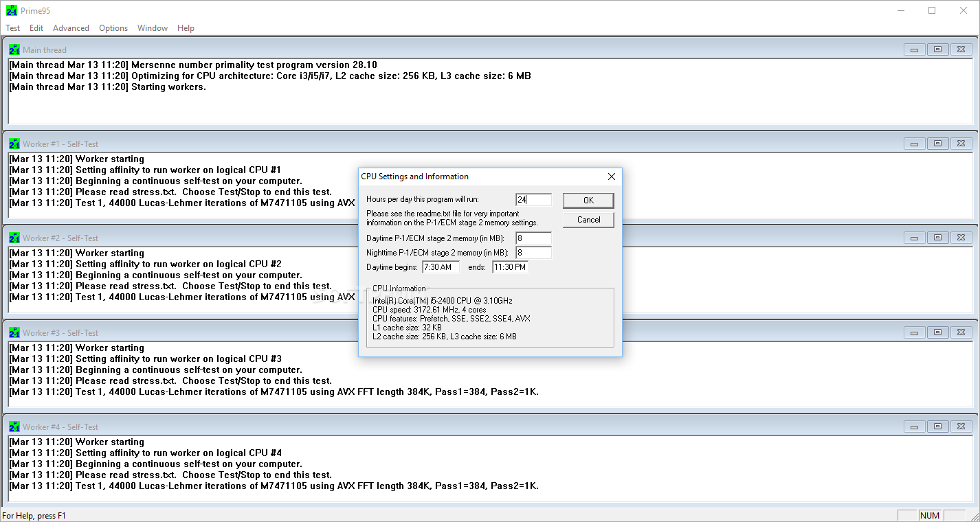Close the Worker #1 child window
Screen dimensions: 980x522
[x=961, y=144]
